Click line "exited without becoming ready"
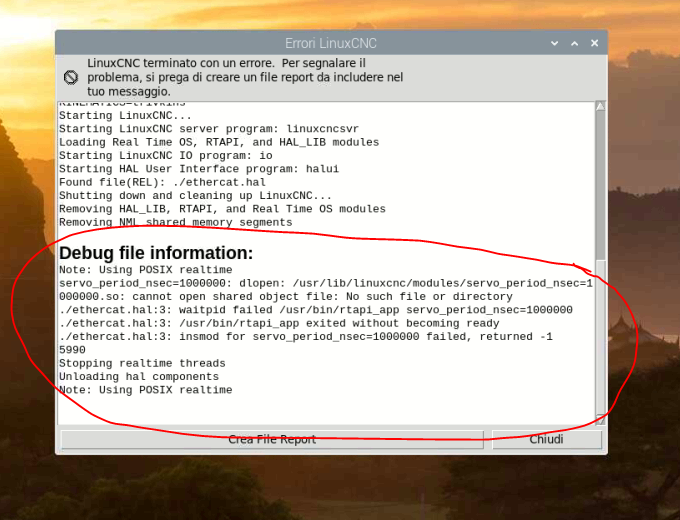The image size is (680, 520). point(279,324)
